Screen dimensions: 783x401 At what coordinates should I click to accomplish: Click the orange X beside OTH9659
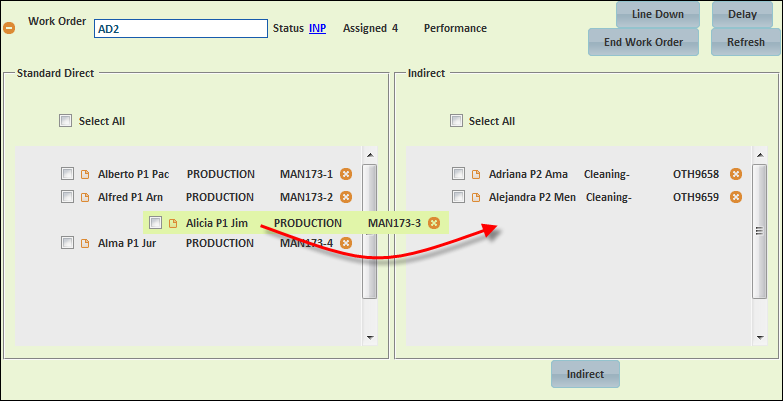(736, 197)
